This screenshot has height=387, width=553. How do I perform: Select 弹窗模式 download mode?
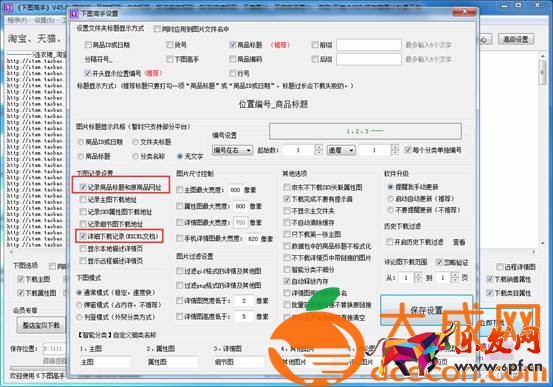[80, 305]
